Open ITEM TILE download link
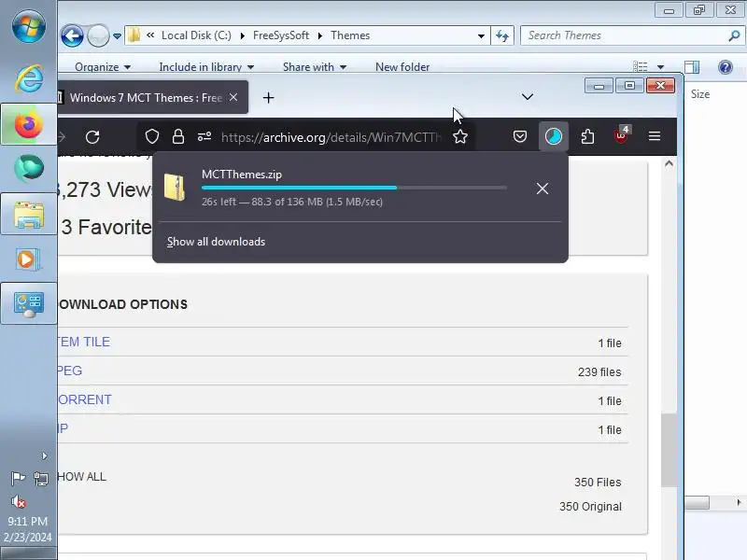Screen dimensions: 747x560 [x=83, y=342]
